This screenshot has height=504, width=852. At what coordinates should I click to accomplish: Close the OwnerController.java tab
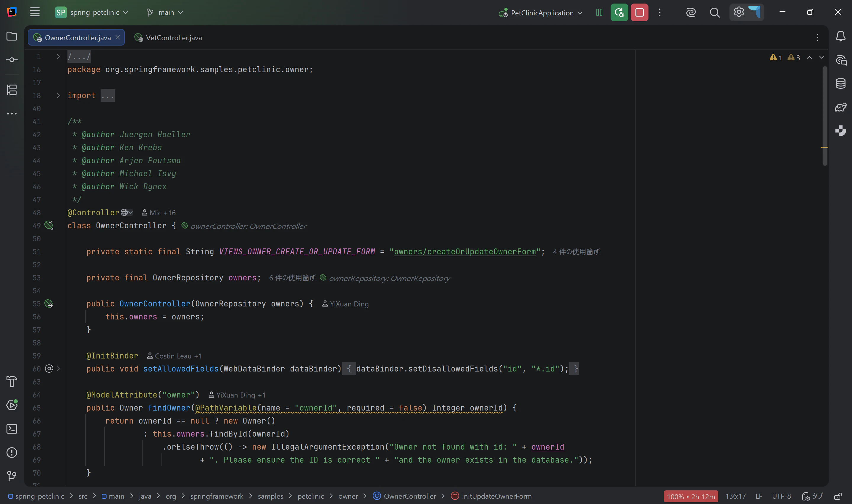117,37
